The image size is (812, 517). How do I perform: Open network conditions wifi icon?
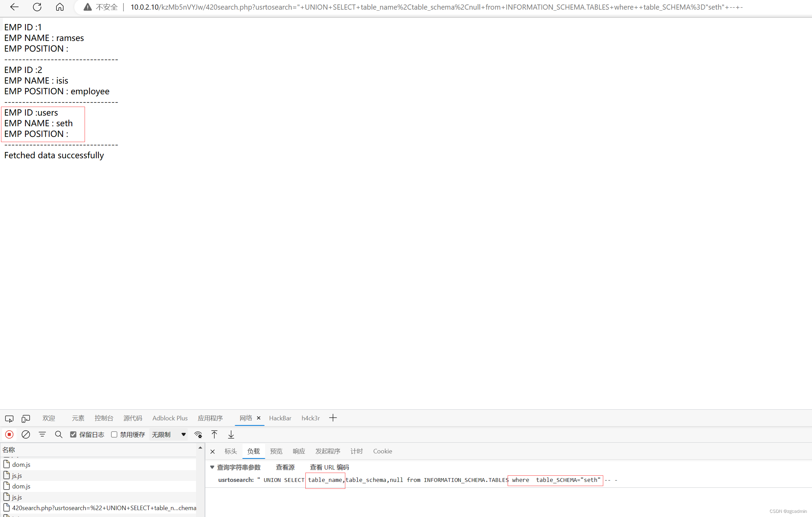(x=198, y=434)
